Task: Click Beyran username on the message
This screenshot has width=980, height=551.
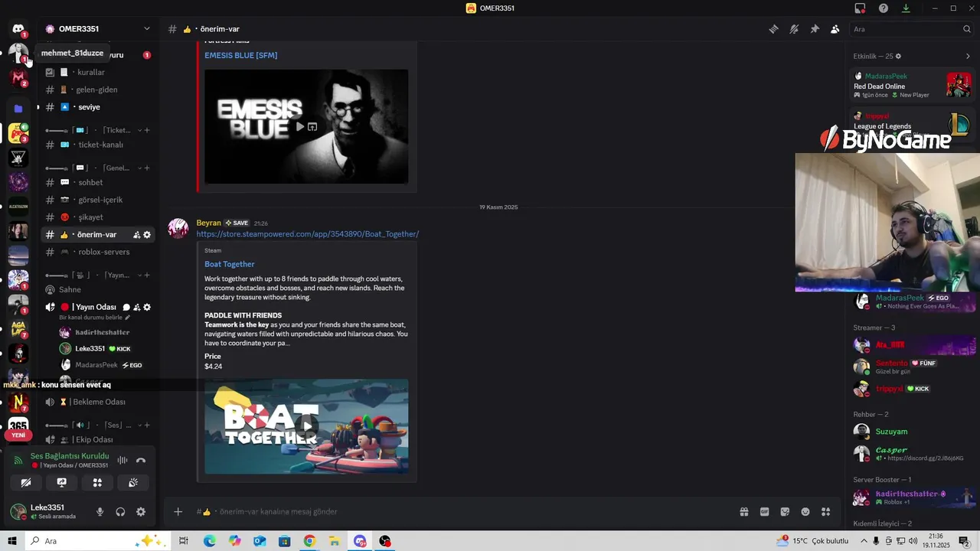Action: tap(208, 223)
